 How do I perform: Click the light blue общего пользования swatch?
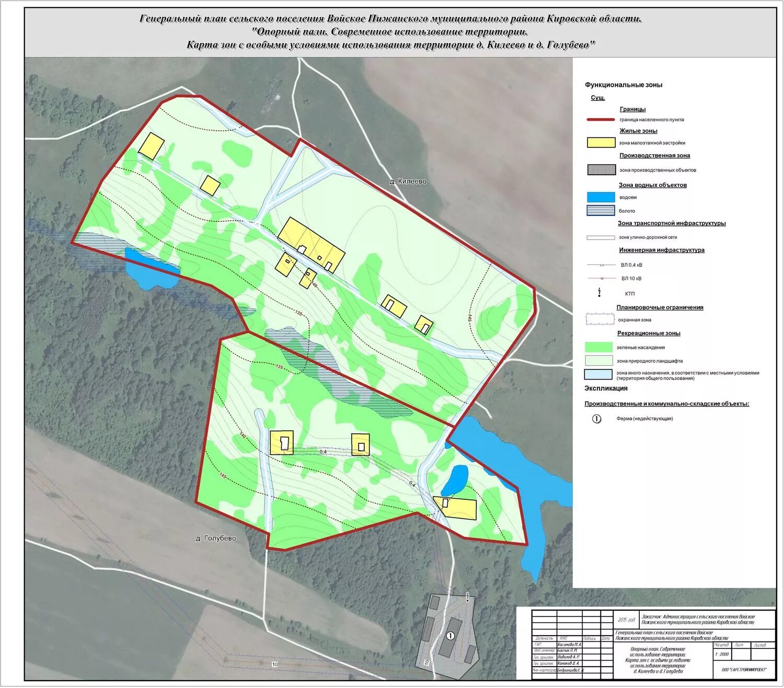pos(598,374)
